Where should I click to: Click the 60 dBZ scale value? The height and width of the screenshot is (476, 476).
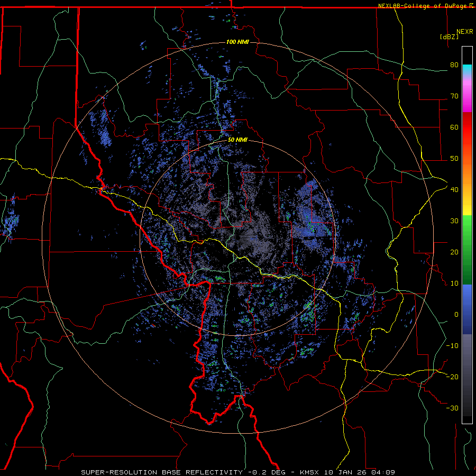[x=454, y=127]
